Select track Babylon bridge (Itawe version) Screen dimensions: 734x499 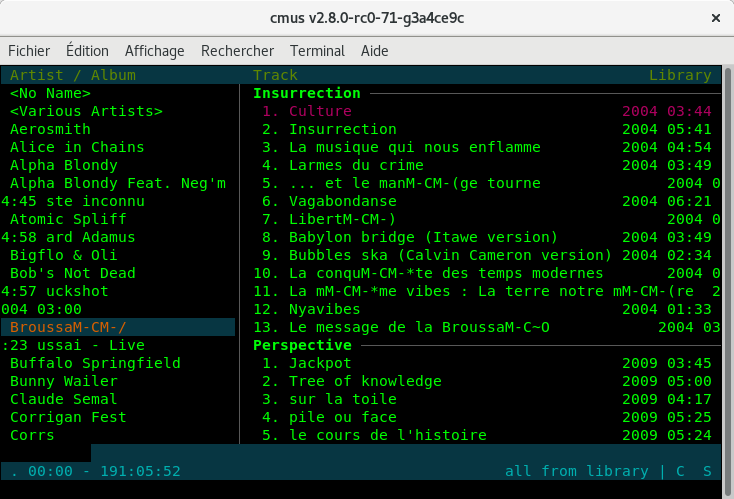[482, 237]
